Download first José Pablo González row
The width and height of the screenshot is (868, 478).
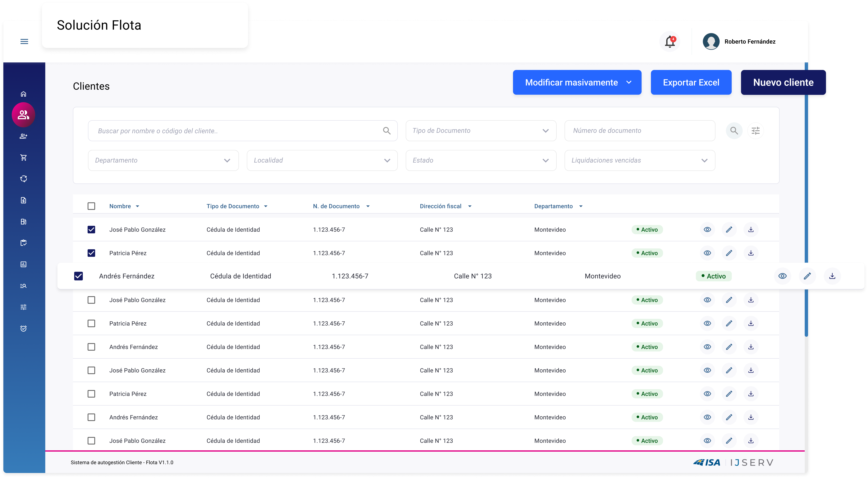pyautogui.click(x=751, y=230)
